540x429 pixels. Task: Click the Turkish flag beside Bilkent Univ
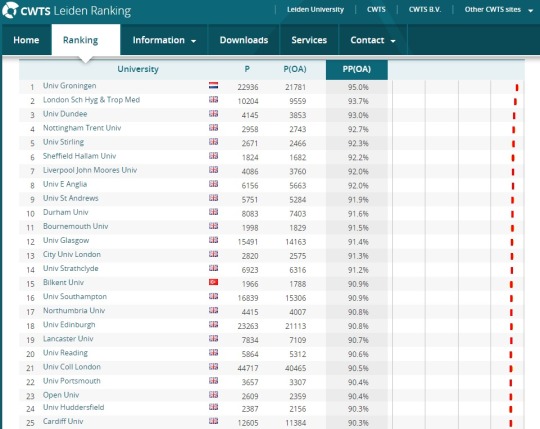[214, 282]
